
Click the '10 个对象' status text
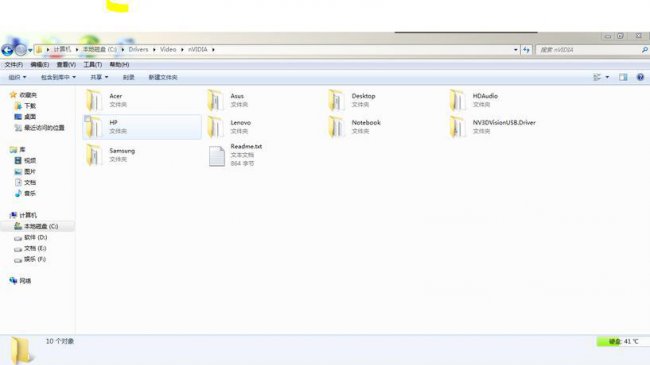[60, 341]
